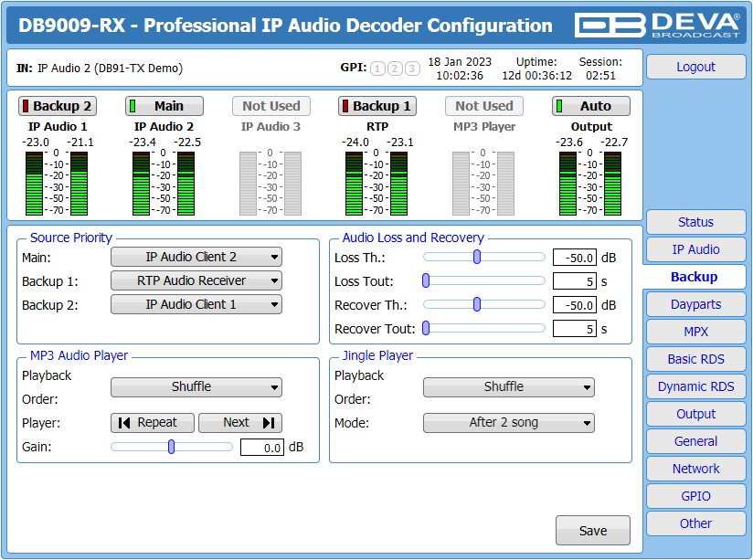753x560 pixels.
Task: Open the MP3 Playback Order dropdown
Action: [x=196, y=387]
